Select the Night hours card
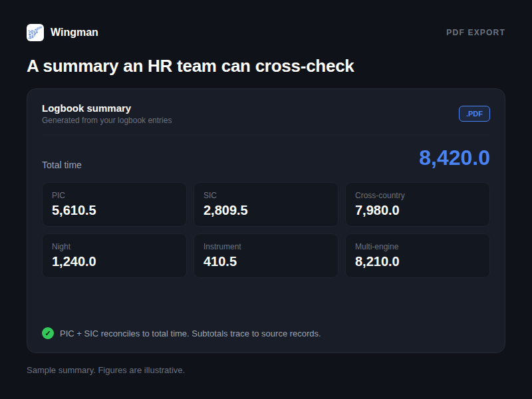The width and height of the screenshot is (532, 399). pyautogui.click(x=114, y=256)
